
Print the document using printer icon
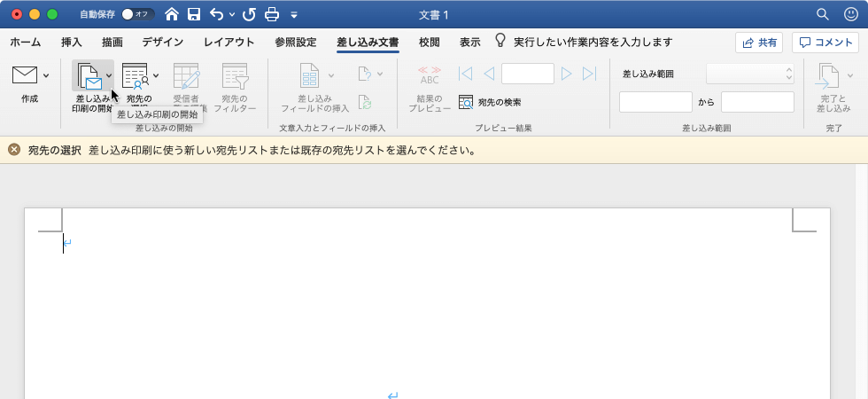click(272, 14)
